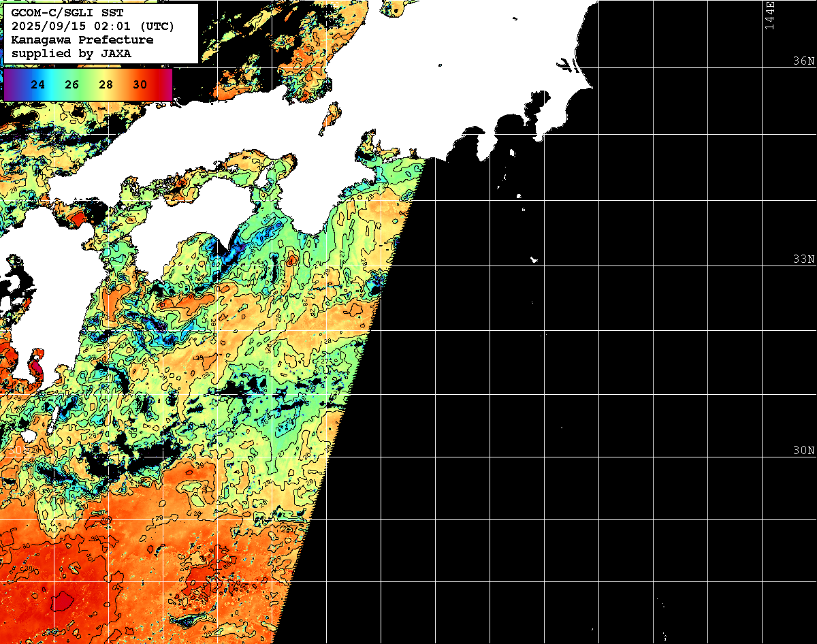Click the 33N latitude label
Viewport: 817px width, 644px height.
tap(803, 259)
